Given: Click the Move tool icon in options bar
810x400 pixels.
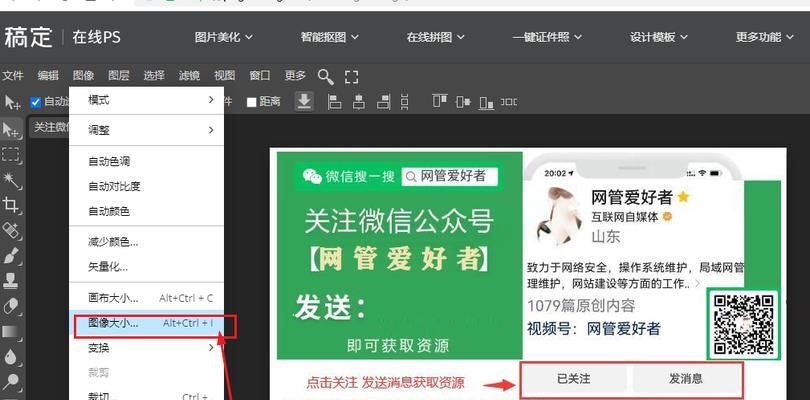Looking at the screenshot, I should point(11,102).
